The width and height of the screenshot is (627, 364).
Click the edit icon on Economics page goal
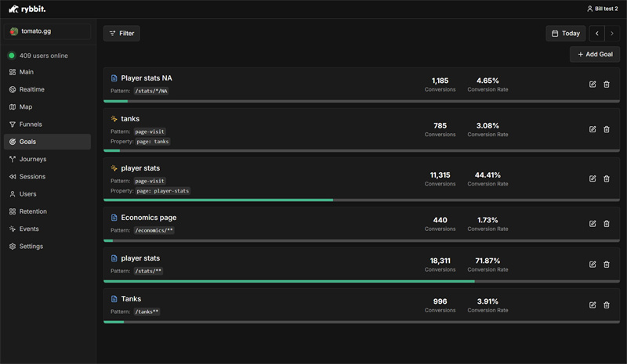tap(593, 224)
